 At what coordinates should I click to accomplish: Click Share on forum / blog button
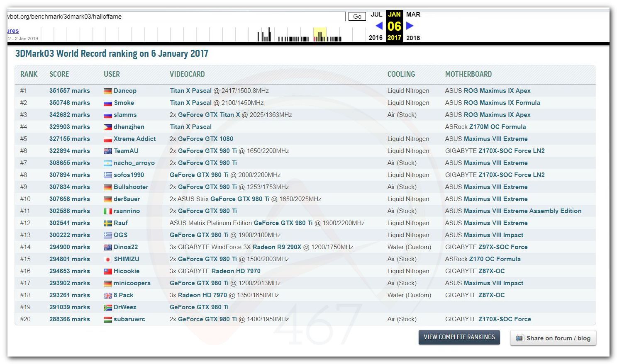point(553,338)
